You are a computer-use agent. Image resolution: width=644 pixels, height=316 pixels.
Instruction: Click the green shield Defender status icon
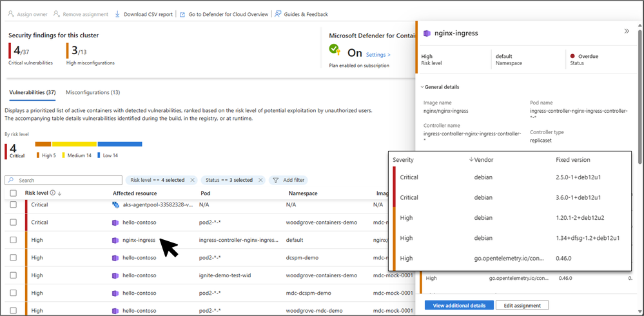(335, 50)
